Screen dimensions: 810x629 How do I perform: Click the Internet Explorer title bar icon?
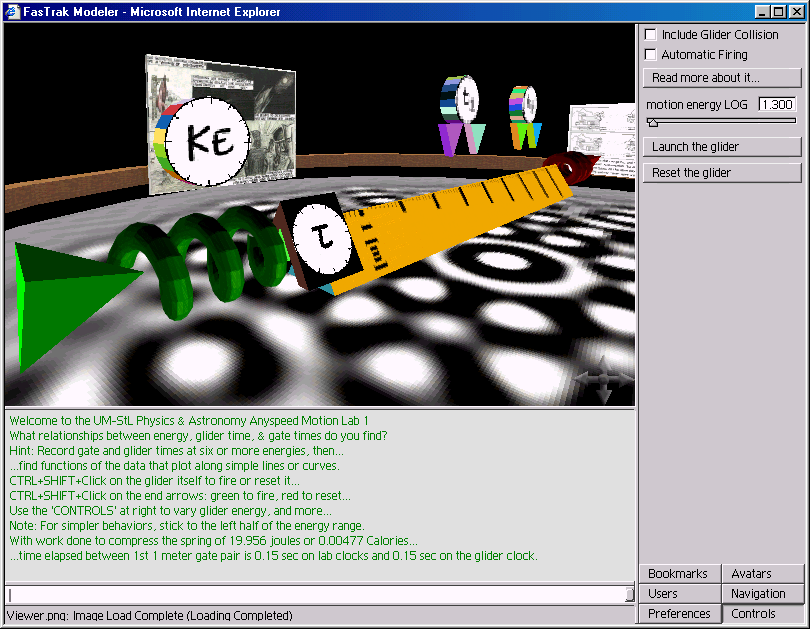click(14, 12)
